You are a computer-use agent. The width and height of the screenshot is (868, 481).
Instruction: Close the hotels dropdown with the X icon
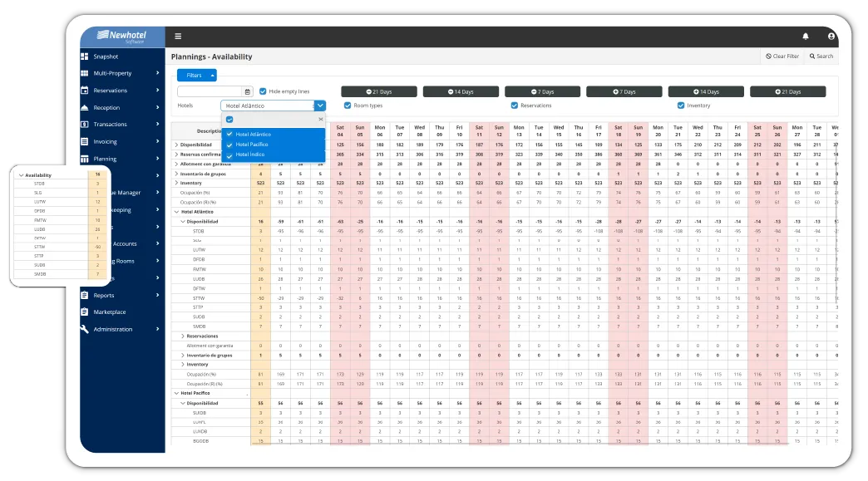coord(321,120)
